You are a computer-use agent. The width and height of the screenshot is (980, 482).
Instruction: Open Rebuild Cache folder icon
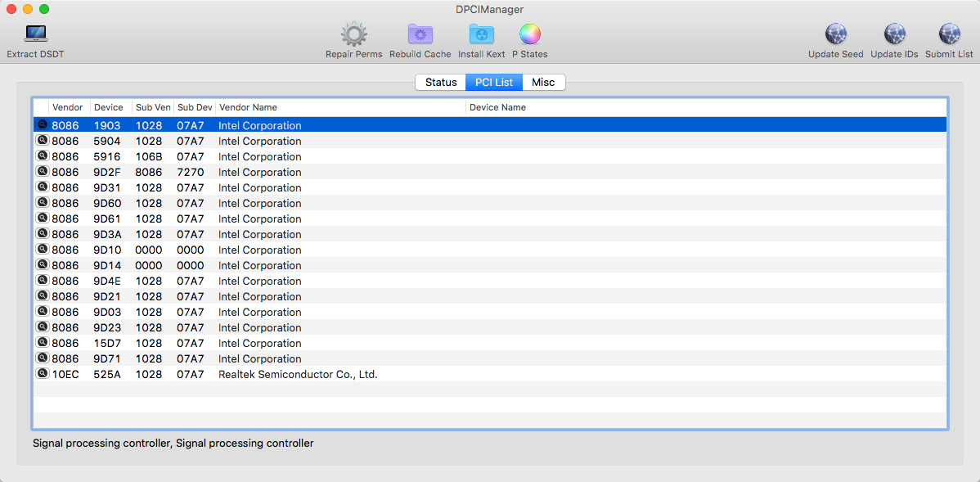click(420, 34)
